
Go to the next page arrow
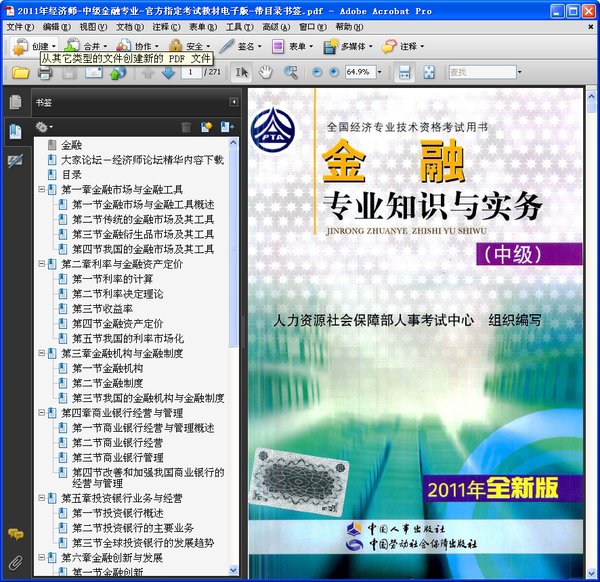tap(169, 72)
